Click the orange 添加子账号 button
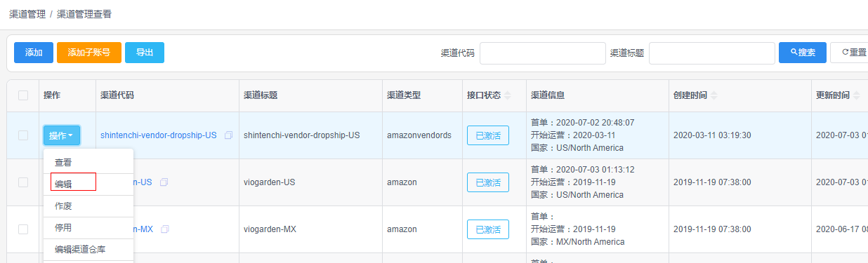868x263 pixels. (x=89, y=53)
